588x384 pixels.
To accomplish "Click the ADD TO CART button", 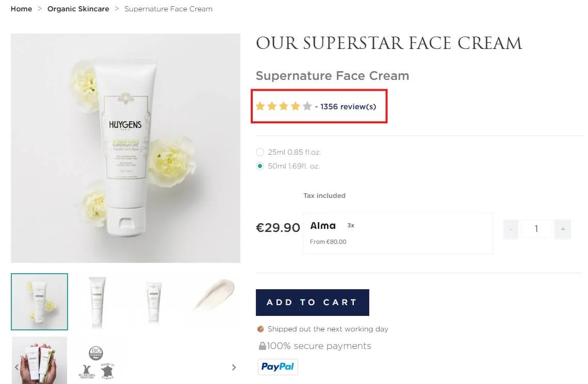I will (x=312, y=303).
